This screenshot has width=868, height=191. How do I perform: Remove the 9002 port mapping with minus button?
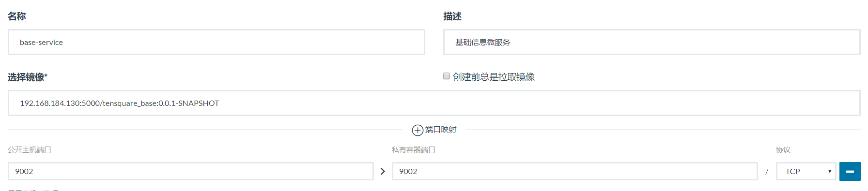[x=850, y=171]
